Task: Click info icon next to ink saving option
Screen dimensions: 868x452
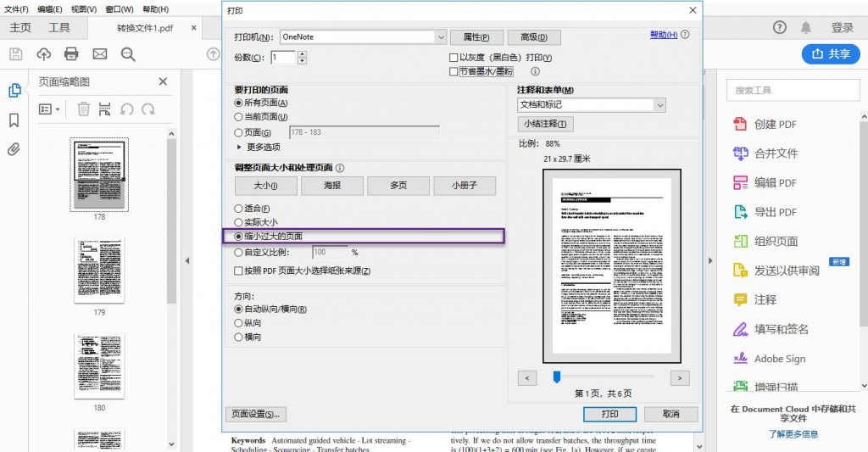Action: (x=535, y=71)
